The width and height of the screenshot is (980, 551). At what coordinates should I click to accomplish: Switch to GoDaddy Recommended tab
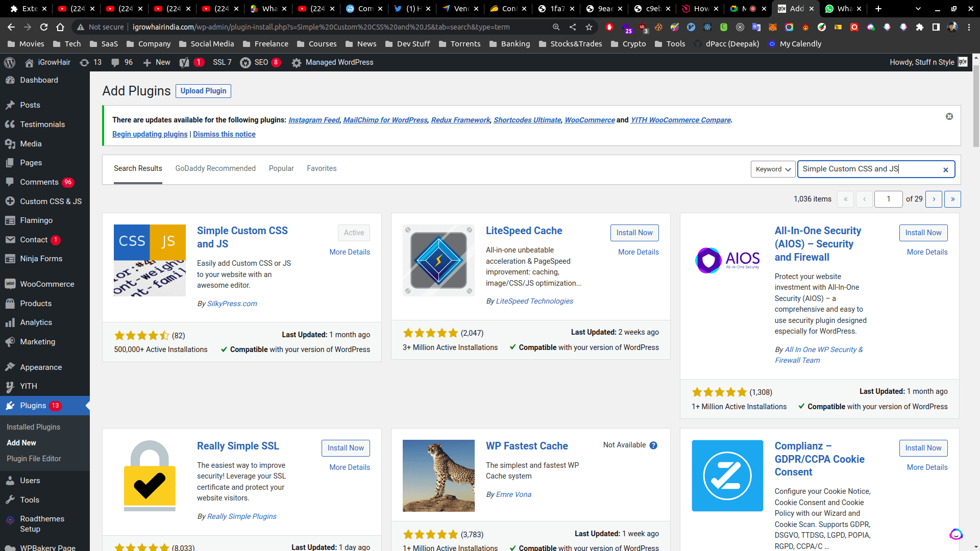click(x=215, y=168)
